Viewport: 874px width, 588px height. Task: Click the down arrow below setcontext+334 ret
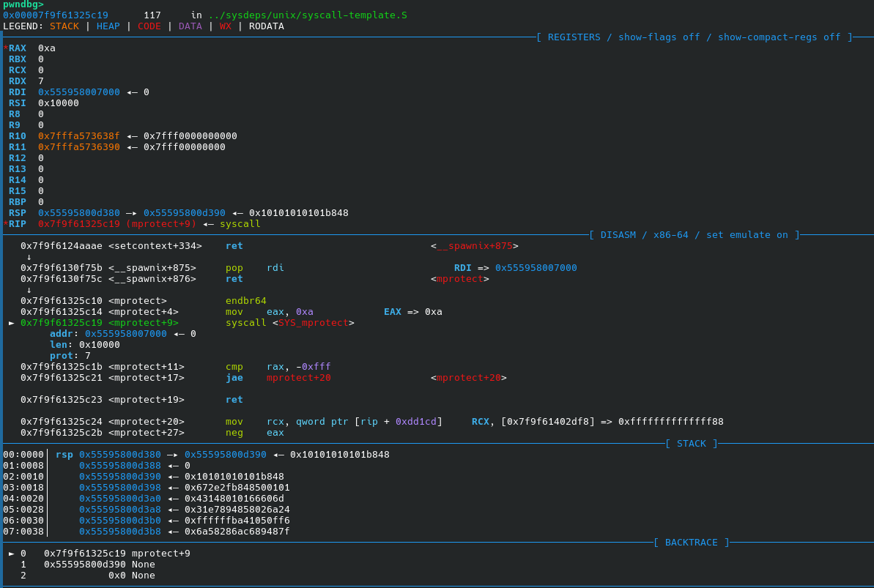tap(29, 257)
